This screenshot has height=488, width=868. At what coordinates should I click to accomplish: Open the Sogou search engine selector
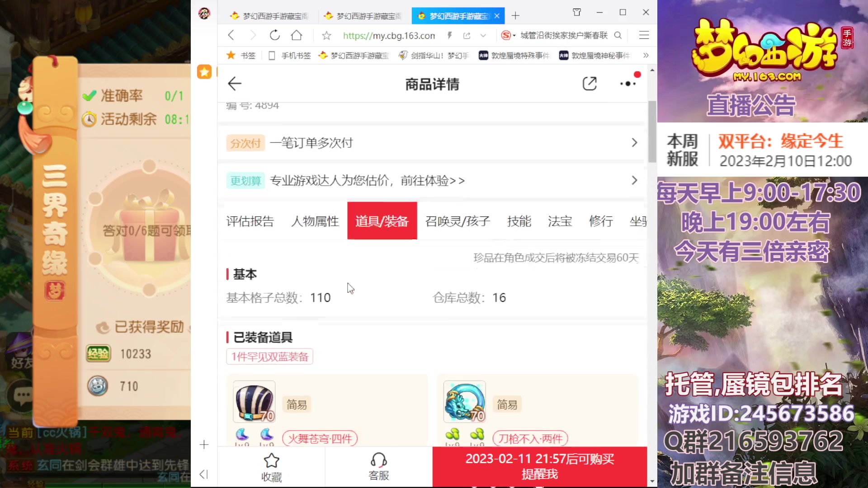(x=508, y=35)
